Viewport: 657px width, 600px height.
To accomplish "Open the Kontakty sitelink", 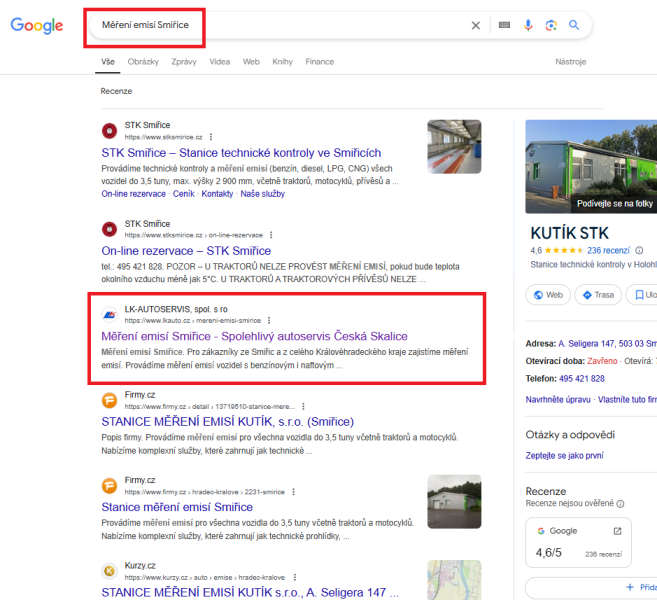I will (217, 194).
